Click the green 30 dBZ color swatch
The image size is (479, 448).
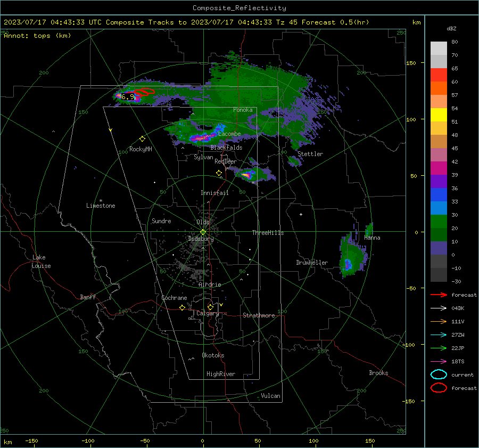[439, 222]
